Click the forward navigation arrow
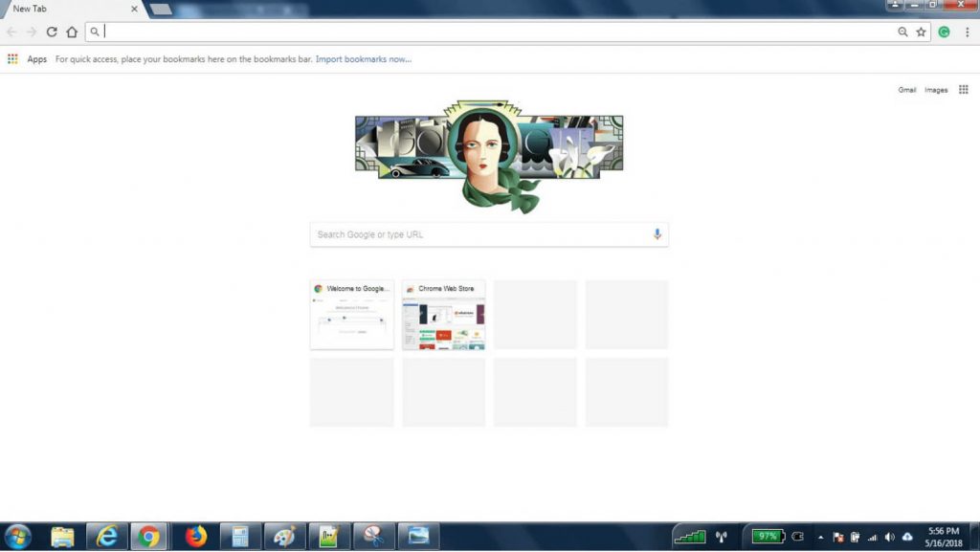 [x=32, y=32]
